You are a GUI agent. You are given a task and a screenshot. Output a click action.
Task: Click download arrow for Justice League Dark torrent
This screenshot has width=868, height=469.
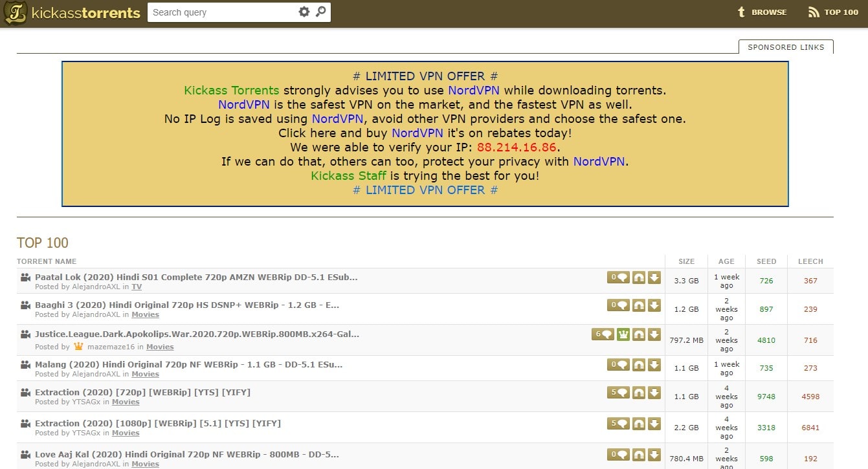click(654, 334)
